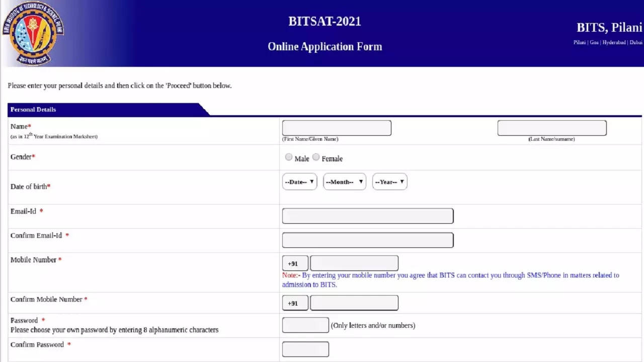
Task: Click the Last Name/surname input field
Action: [551, 128]
